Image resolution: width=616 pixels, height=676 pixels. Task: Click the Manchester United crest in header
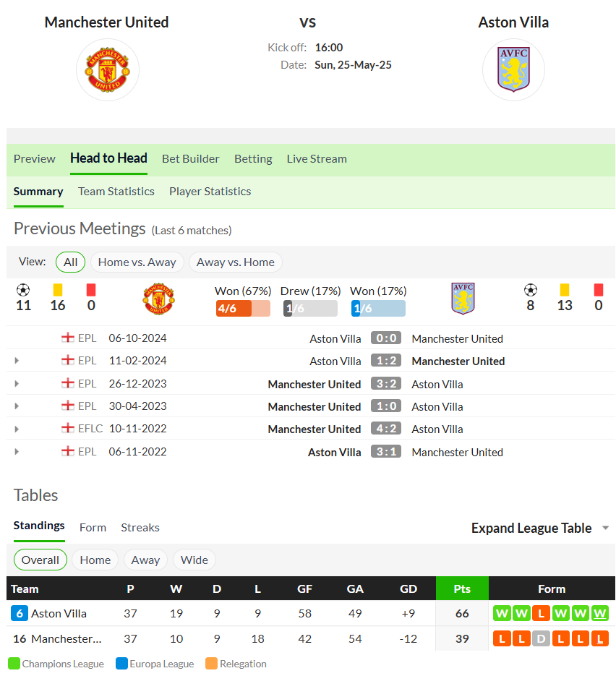click(x=107, y=70)
